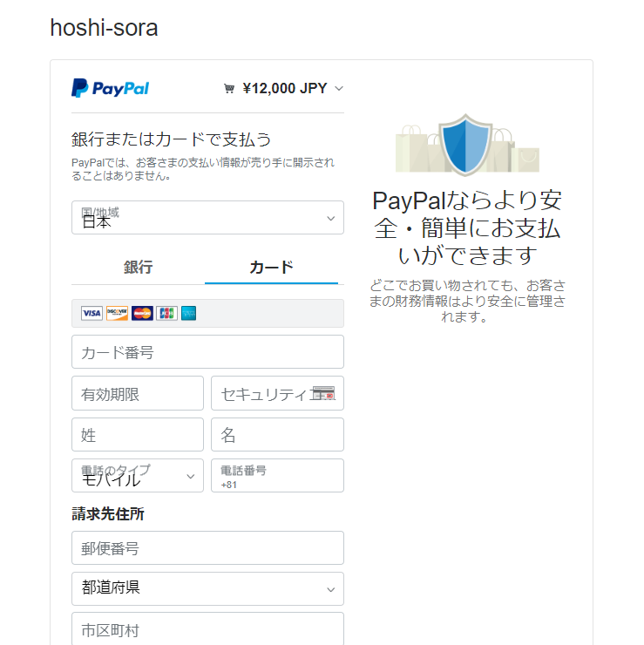Open the 都道府県 prefecture dropdown
The width and height of the screenshot is (644, 645).
pos(207,588)
